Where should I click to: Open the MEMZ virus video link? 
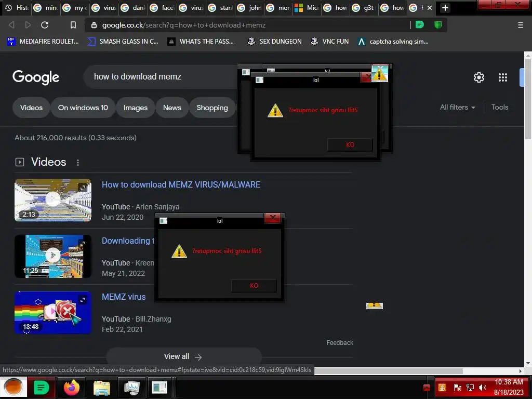124,297
